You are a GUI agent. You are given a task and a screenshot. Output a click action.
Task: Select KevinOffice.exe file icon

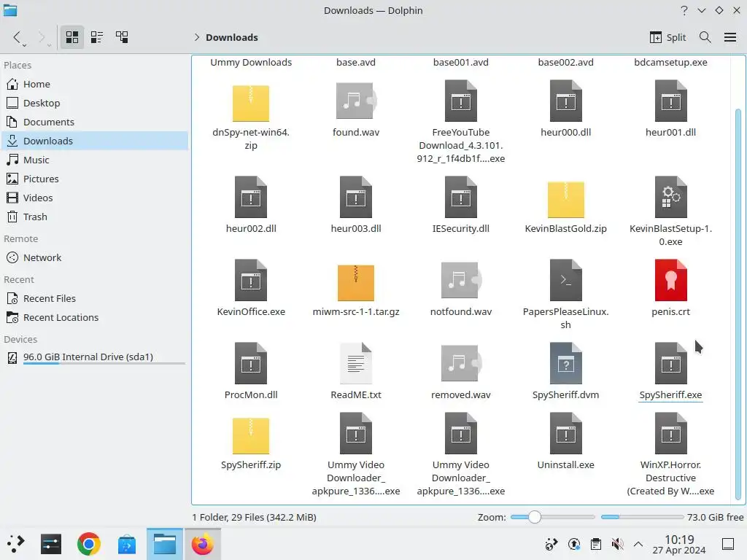[x=251, y=281]
